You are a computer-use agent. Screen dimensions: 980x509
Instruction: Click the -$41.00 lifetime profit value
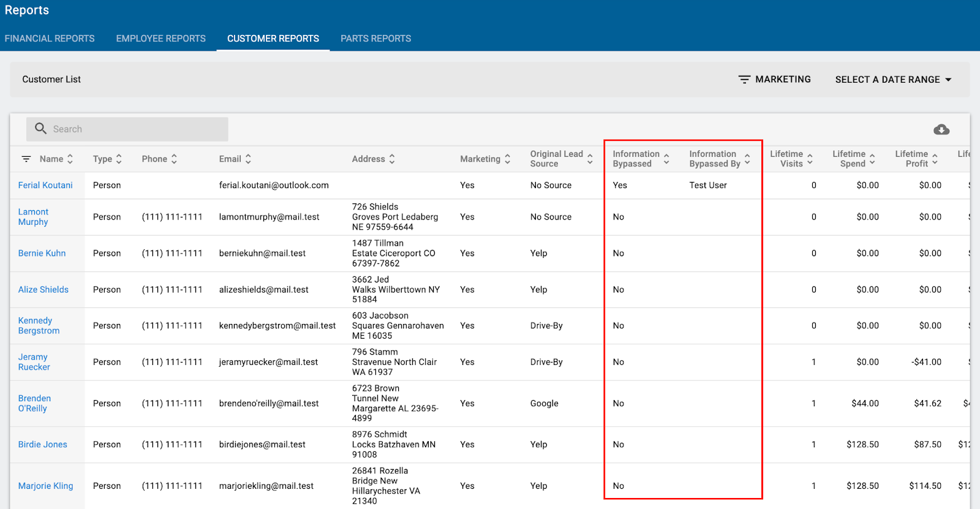pos(926,362)
